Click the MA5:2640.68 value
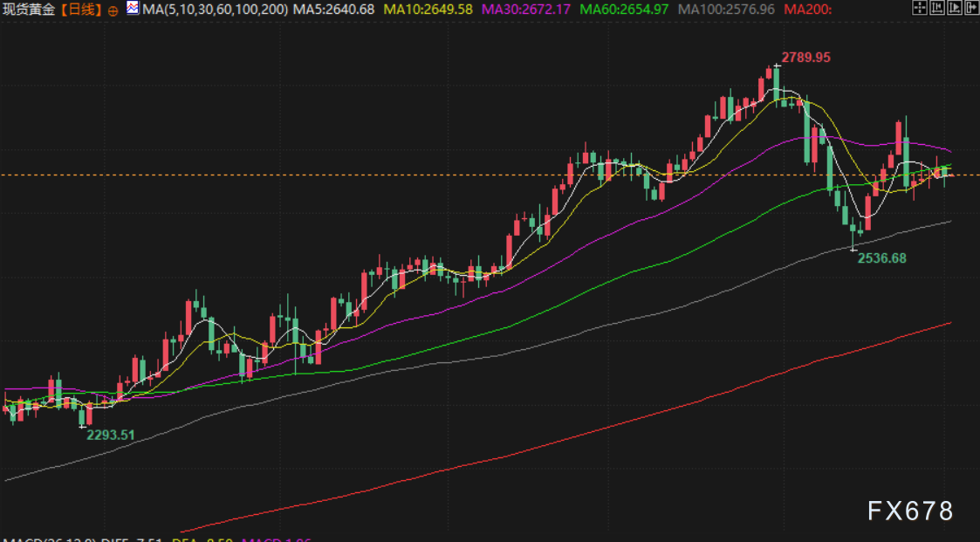Image resolution: width=980 pixels, height=542 pixels. pyautogui.click(x=333, y=10)
